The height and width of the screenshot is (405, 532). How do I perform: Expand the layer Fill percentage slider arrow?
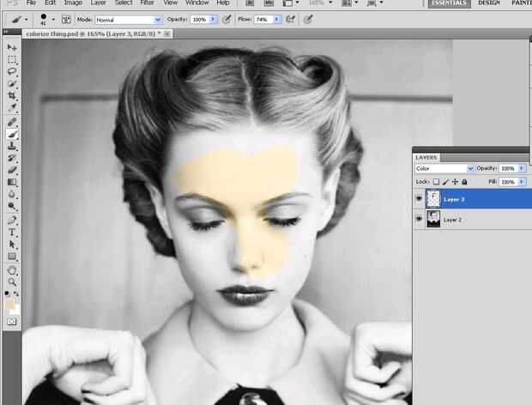click(523, 182)
